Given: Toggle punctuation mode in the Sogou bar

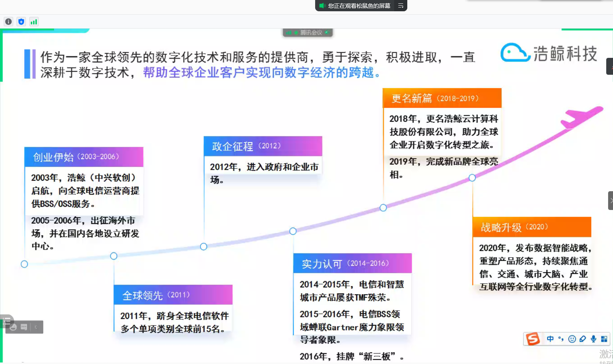Looking at the screenshot, I should (561, 339).
